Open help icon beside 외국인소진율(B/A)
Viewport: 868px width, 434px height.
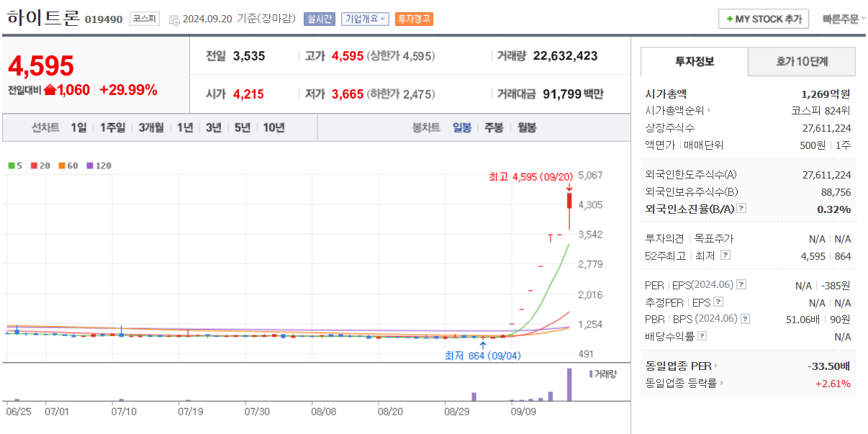point(741,209)
